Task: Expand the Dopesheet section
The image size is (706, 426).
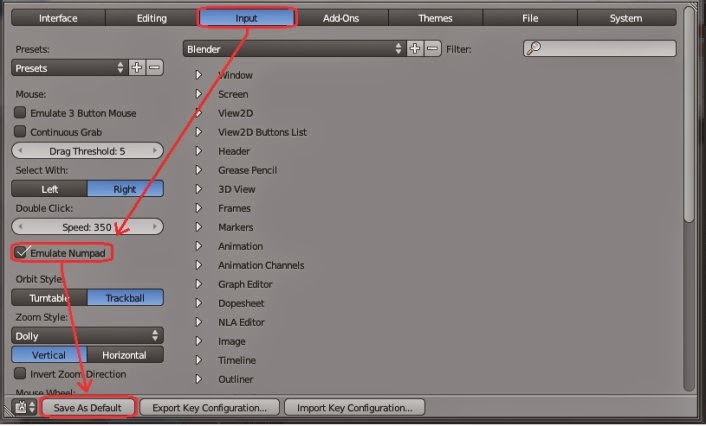Action: tap(198, 303)
